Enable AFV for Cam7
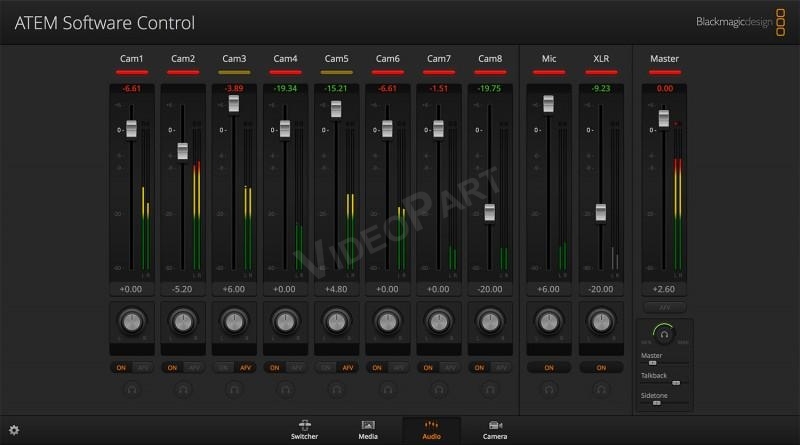 pos(450,367)
